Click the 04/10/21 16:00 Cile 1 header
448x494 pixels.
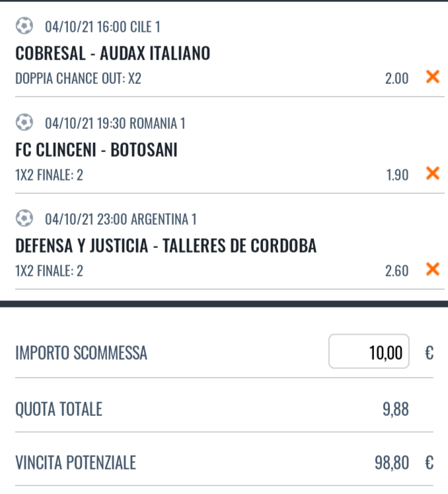point(102,27)
